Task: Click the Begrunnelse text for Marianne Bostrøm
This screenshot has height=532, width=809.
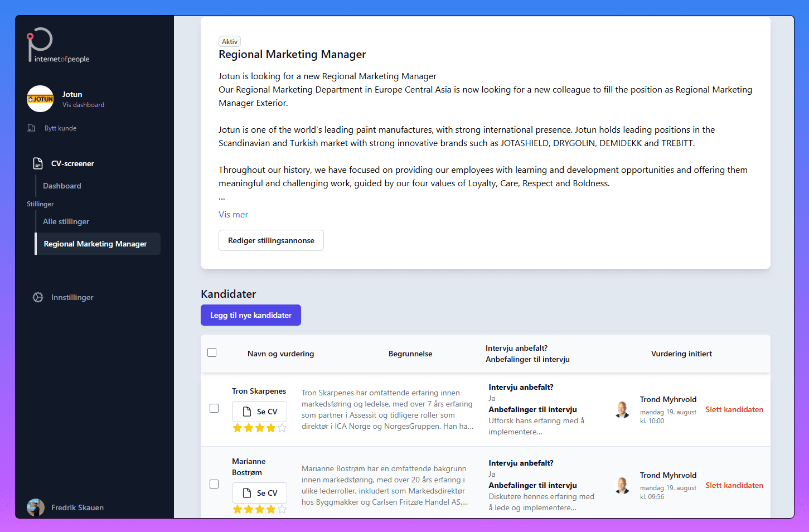Action: 385,485
